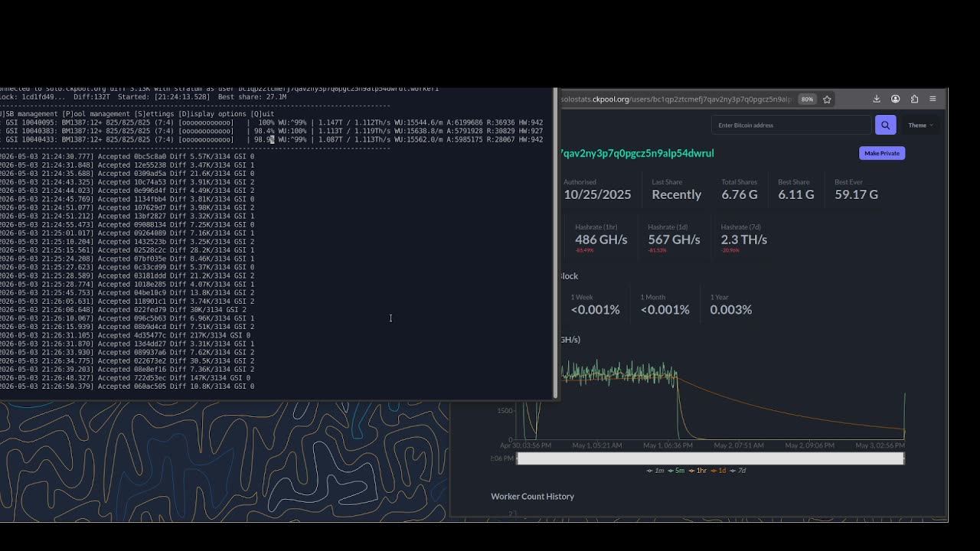980x551 pixels.
Task: Click the Hashrate (1d) value 567 GH/s
Action: tap(674, 240)
